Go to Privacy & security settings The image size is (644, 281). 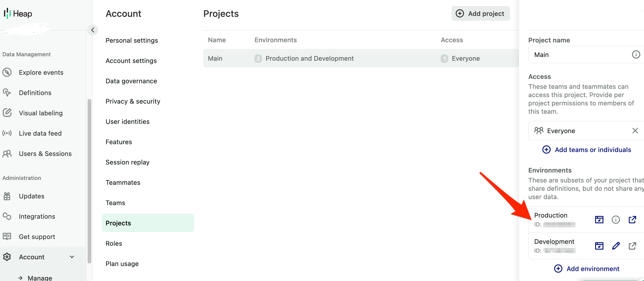click(x=133, y=101)
